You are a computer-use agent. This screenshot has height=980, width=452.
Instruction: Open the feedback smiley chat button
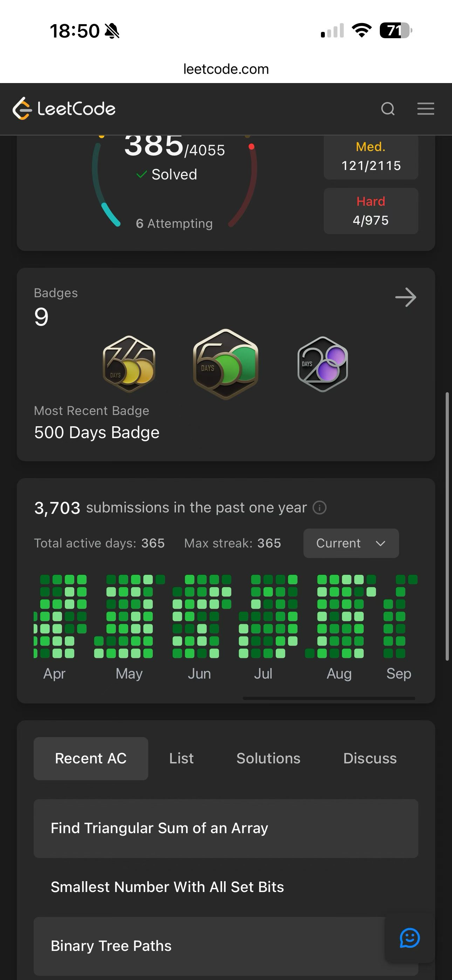410,938
